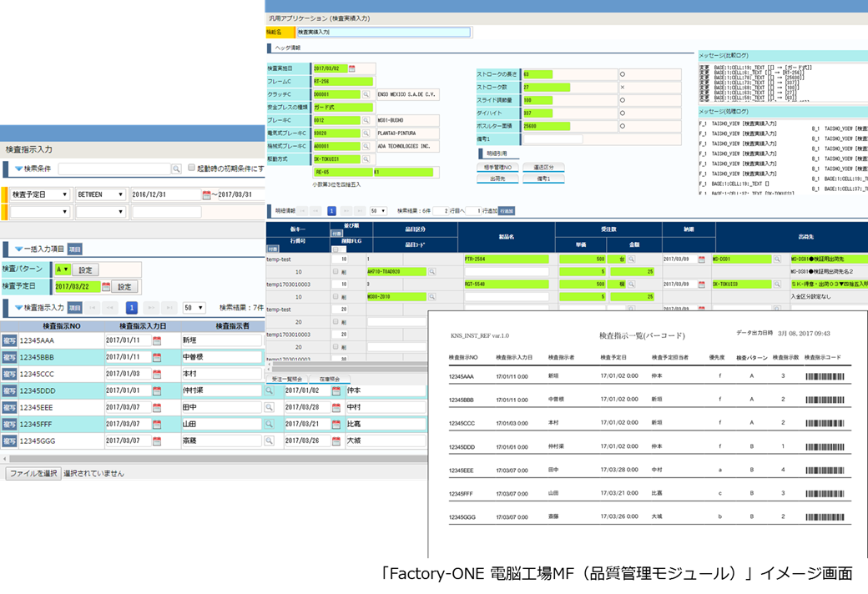This screenshot has height=594, width=868.
Task: Open empty field dropdown below 検査予定日
Action: click(x=40, y=211)
